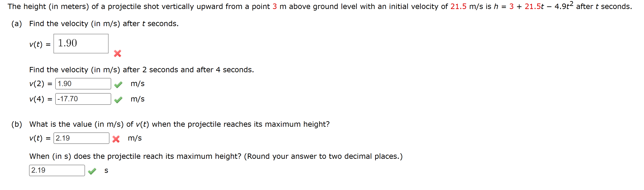Screen dimensions: 644x190
Task: Select the v(4) input field showing -17.70
Action: [83, 99]
